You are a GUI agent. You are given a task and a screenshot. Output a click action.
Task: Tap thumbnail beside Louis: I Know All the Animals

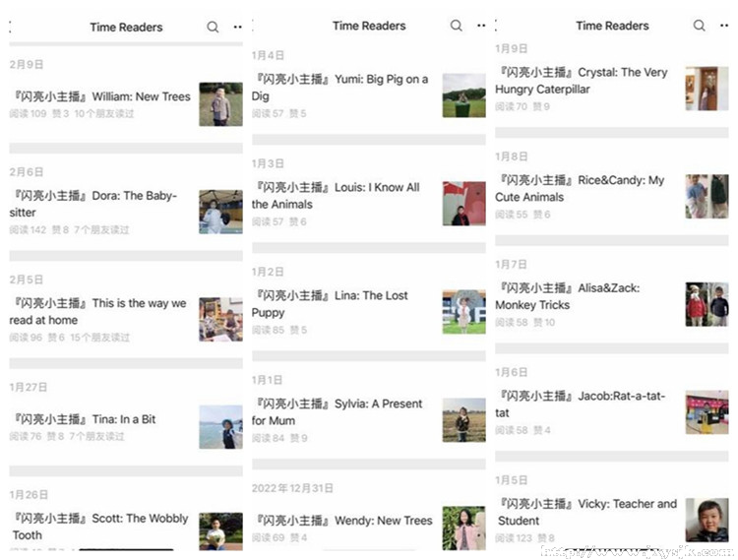point(464,204)
